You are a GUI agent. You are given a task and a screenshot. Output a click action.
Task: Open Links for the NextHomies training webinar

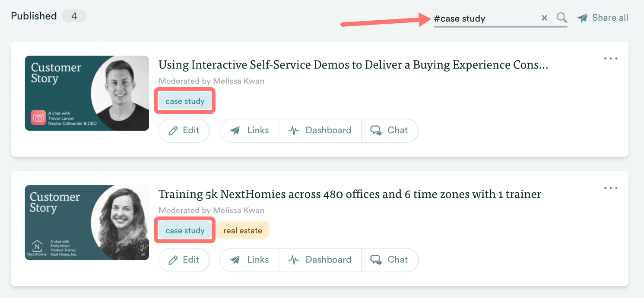(249, 260)
